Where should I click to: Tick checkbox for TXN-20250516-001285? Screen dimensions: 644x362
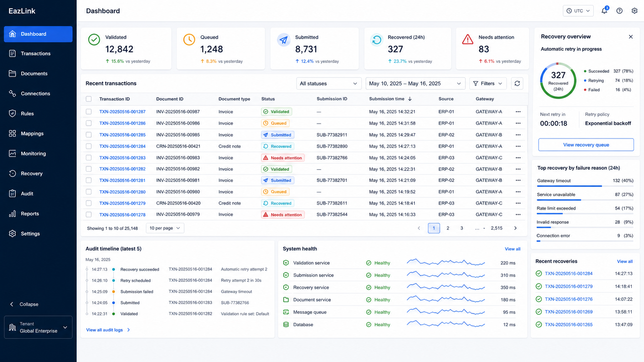pyautogui.click(x=89, y=135)
